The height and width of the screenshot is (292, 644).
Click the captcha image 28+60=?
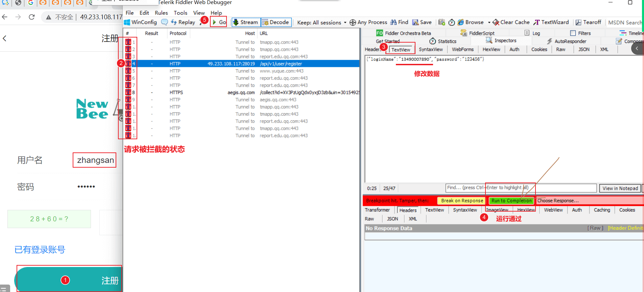49,219
